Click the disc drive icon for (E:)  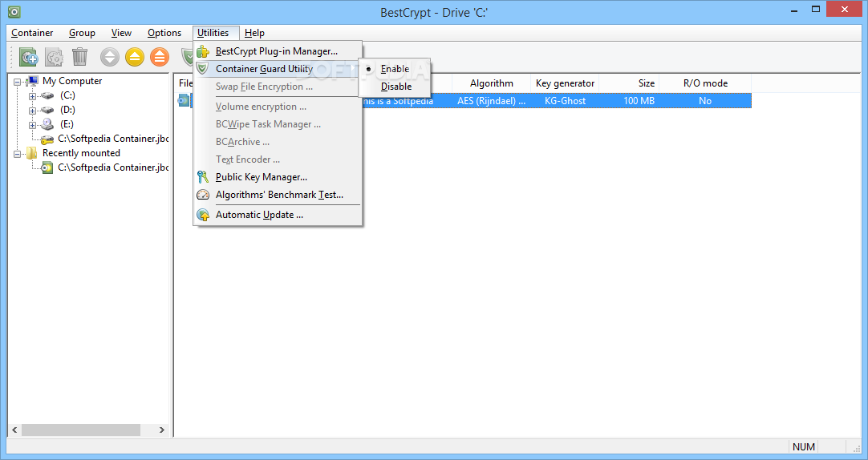click(47, 124)
